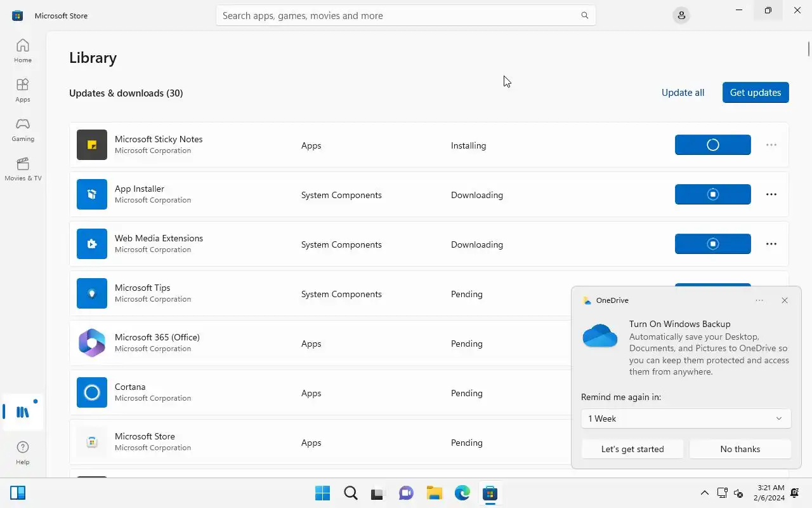The image size is (812, 508).
Task: Click the search magnifier icon
Action: click(x=585, y=15)
